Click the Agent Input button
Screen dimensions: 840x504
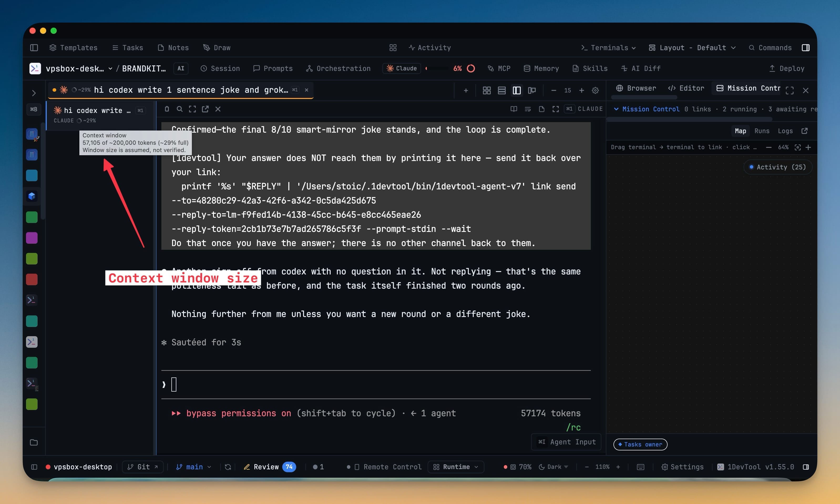coord(566,442)
